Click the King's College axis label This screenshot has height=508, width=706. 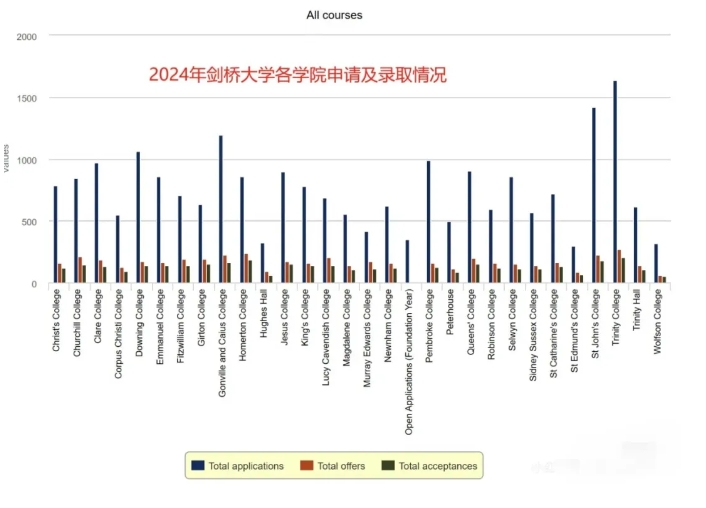click(305, 318)
